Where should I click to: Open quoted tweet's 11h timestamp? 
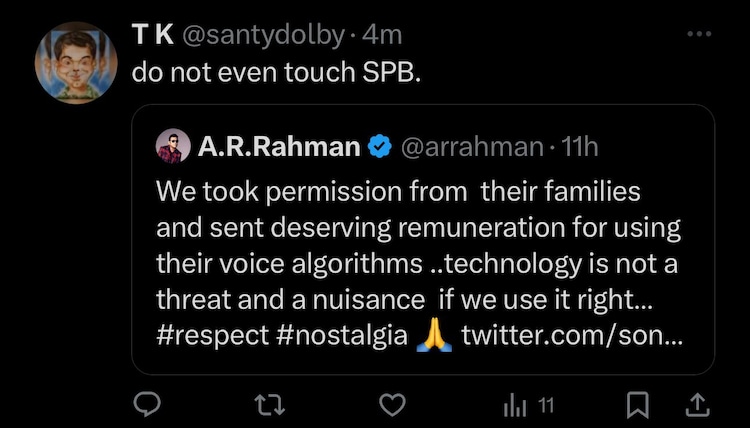pos(581,147)
